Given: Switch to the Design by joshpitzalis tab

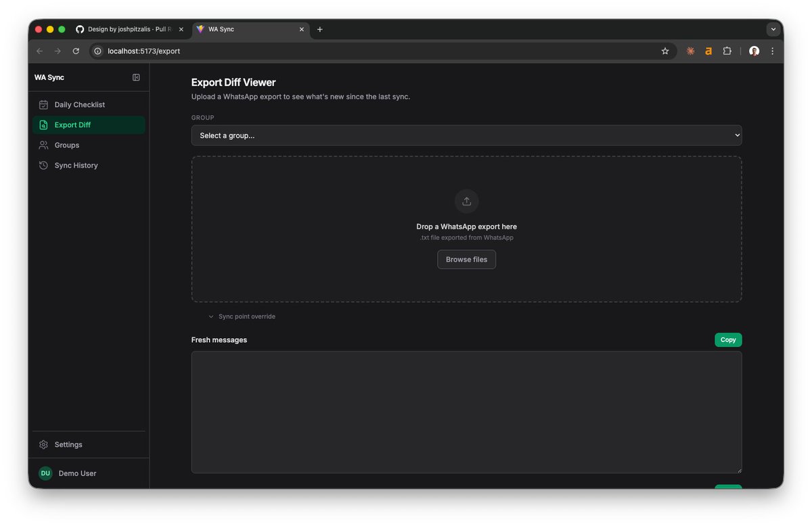Looking at the screenshot, I should [x=130, y=29].
